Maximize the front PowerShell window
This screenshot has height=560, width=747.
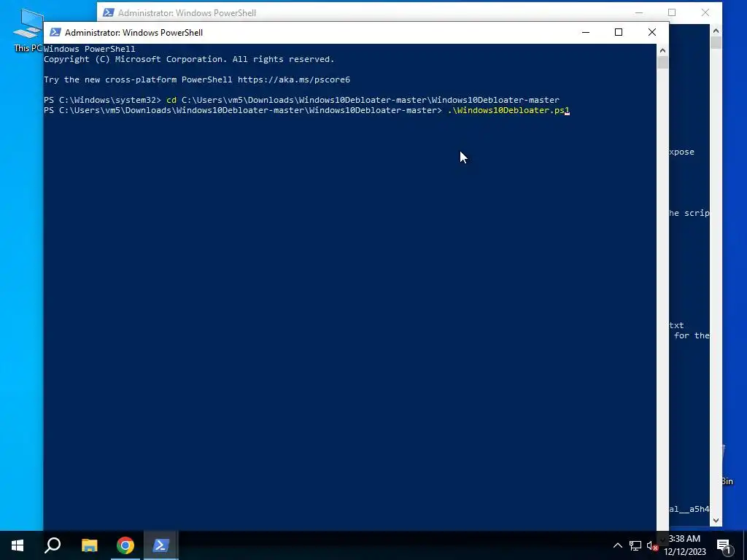[619, 32]
